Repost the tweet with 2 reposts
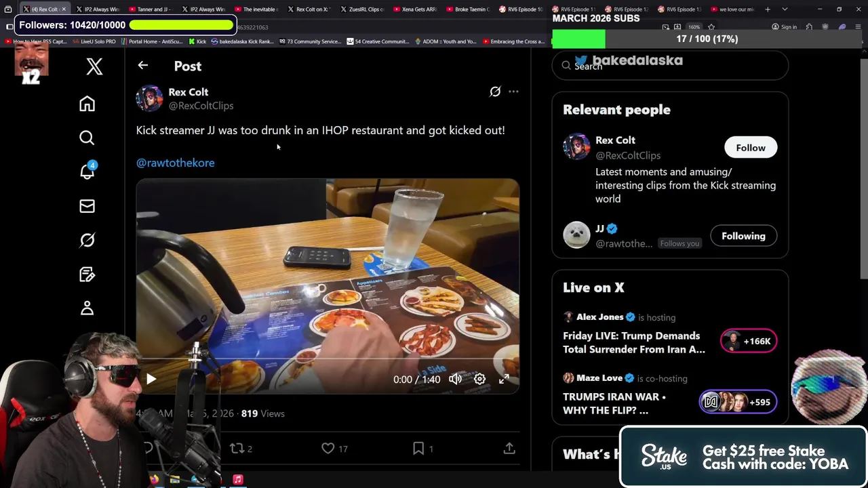This screenshot has height=488, width=868. click(241, 448)
